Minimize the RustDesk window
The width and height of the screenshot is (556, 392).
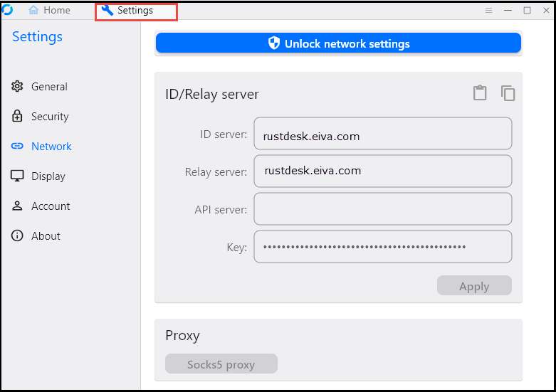[508, 10]
